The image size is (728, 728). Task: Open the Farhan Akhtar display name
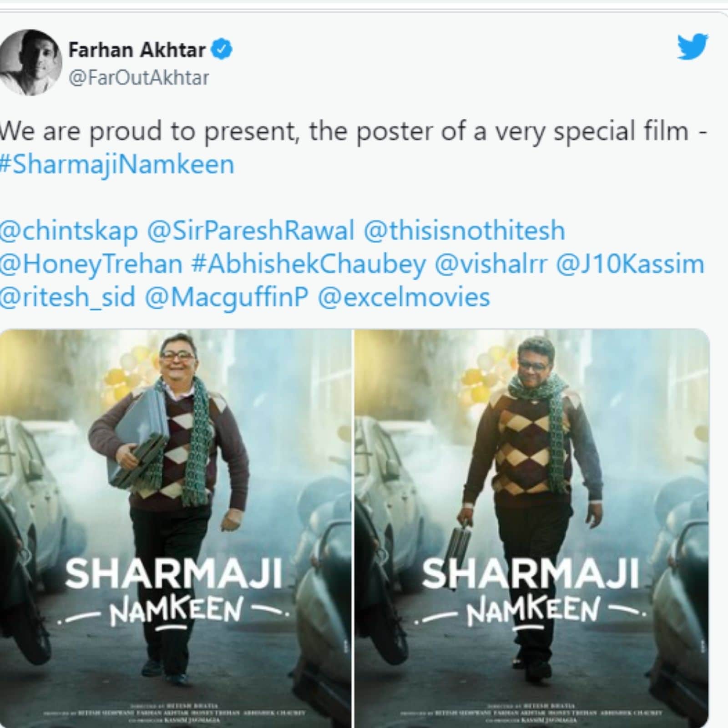coord(137,50)
